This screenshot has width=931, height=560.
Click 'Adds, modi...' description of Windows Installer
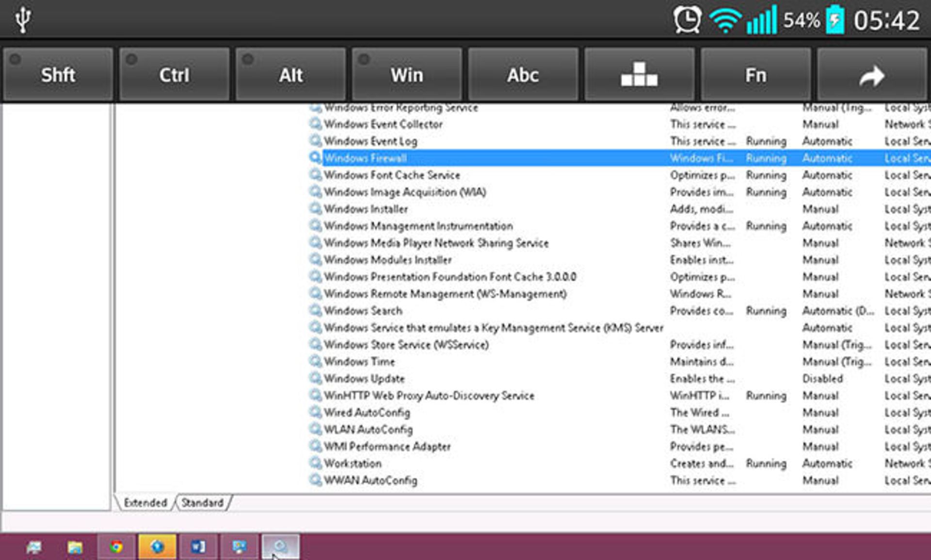pyautogui.click(x=701, y=209)
